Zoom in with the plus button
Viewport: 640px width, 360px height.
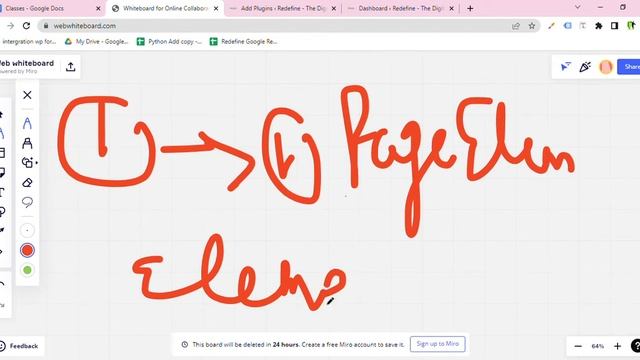click(x=617, y=346)
